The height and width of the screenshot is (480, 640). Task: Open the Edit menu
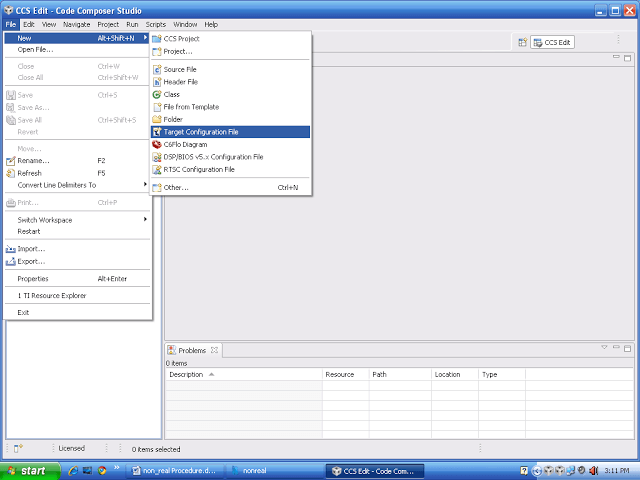29,24
